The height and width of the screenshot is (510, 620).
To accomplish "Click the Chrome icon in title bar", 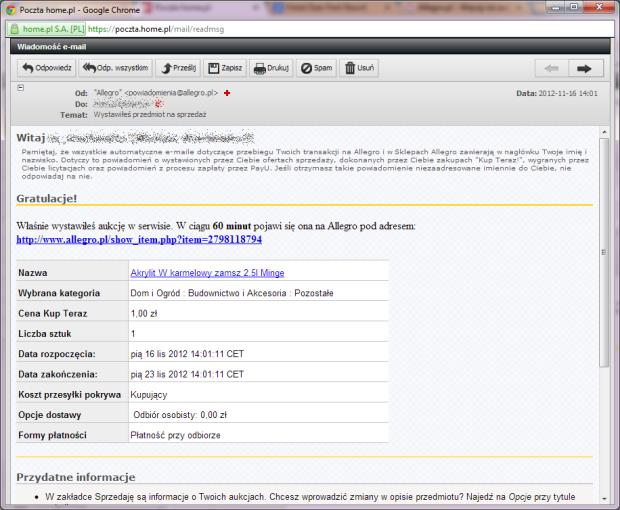I will [x=11, y=10].
